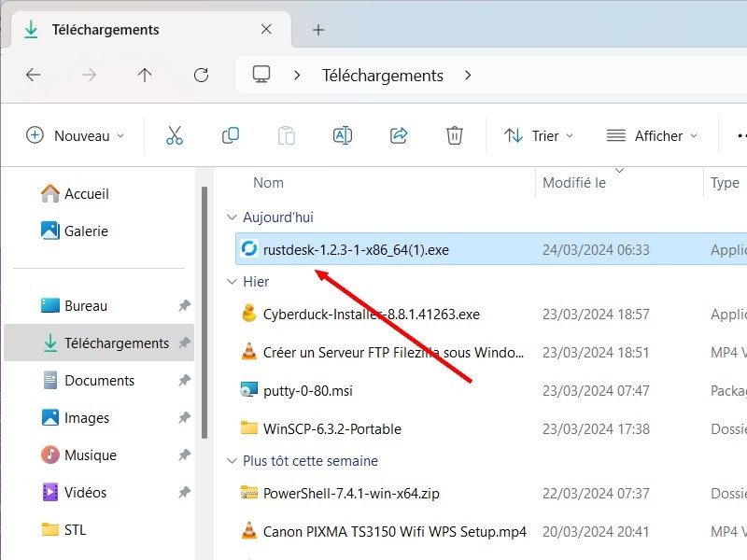Sort files by the Nom column header

tap(269, 183)
